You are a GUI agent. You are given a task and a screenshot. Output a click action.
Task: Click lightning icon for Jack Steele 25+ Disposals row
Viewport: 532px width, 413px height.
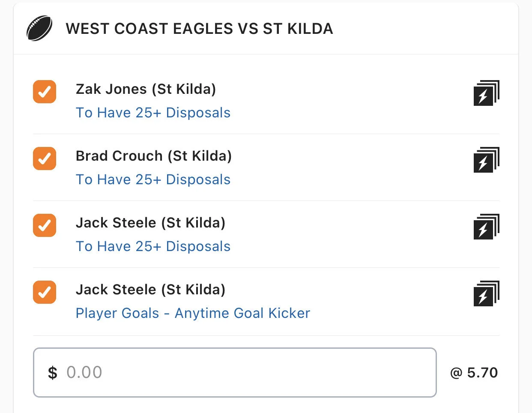[x=486, y=227]
